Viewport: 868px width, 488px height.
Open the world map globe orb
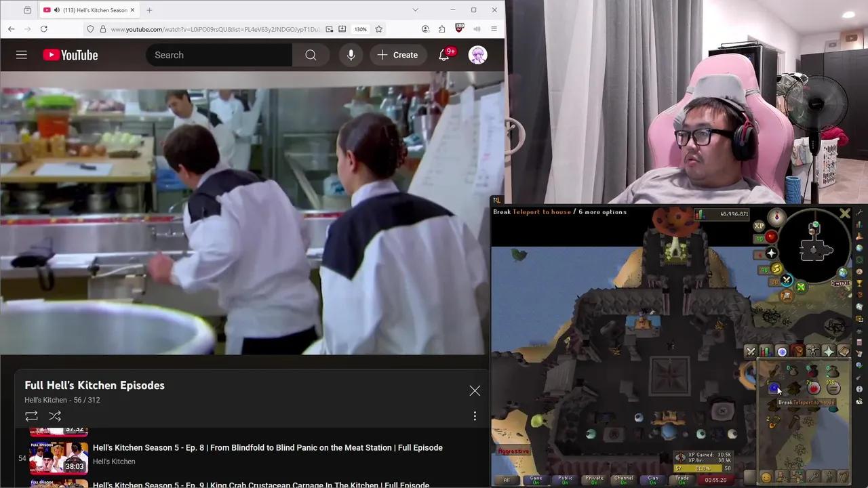point(843,272)
